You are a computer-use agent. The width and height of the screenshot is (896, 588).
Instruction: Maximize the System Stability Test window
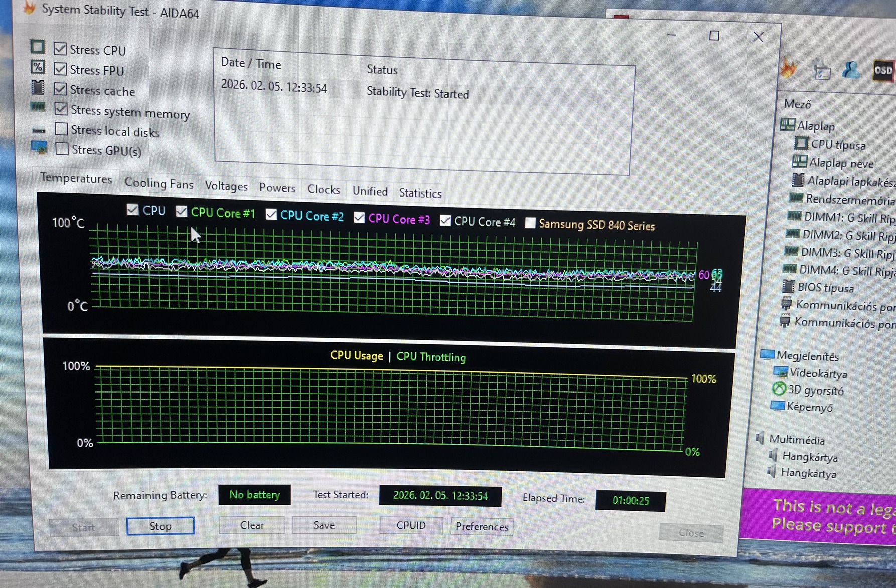[x=714, y=36]
